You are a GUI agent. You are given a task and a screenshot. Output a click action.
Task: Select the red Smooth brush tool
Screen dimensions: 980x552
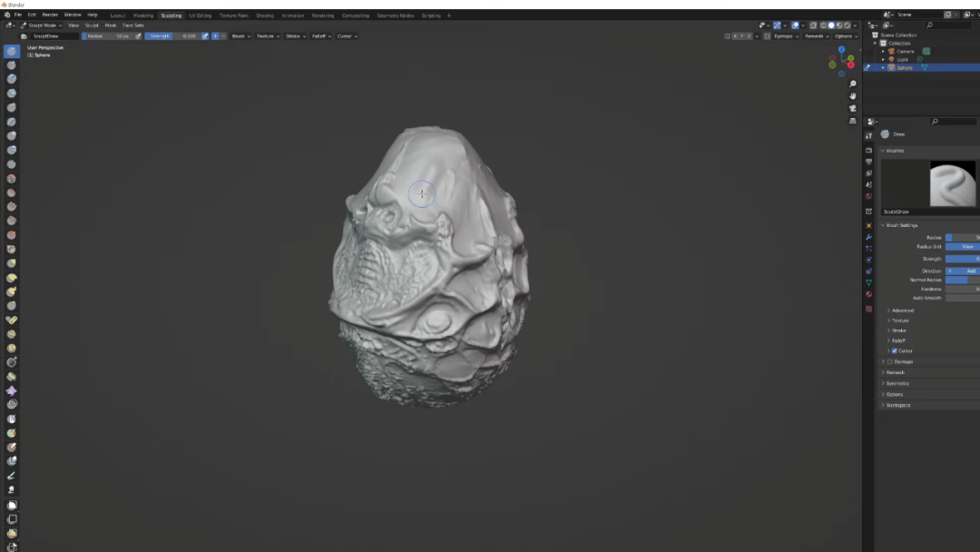pos(11,179)
